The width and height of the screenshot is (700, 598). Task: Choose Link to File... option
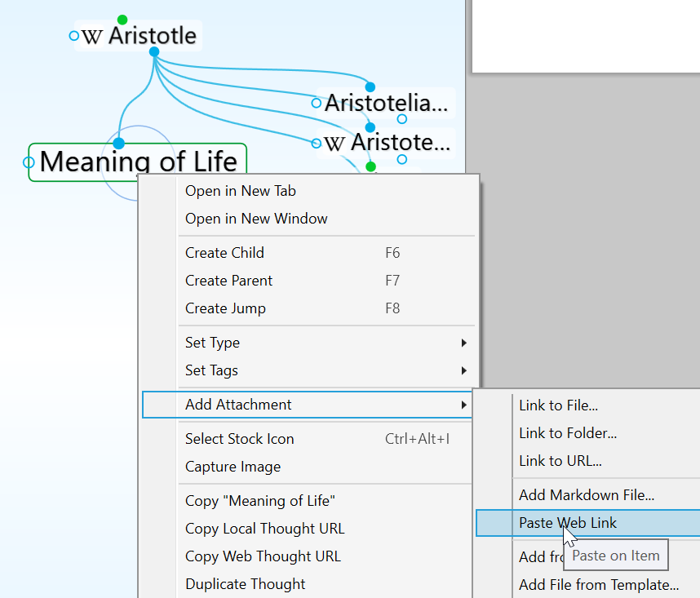(558, 405)
